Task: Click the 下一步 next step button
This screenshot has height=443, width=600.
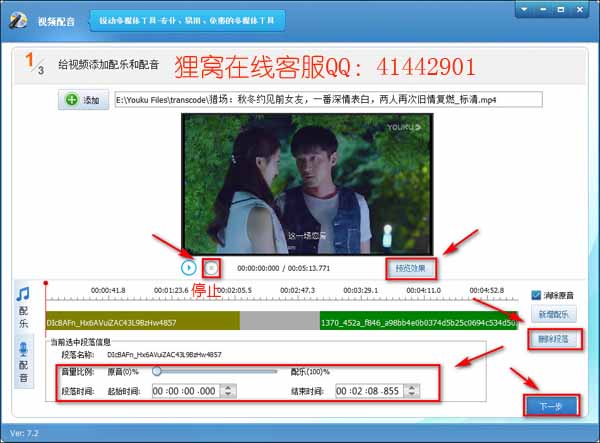Action: point(551,406)
